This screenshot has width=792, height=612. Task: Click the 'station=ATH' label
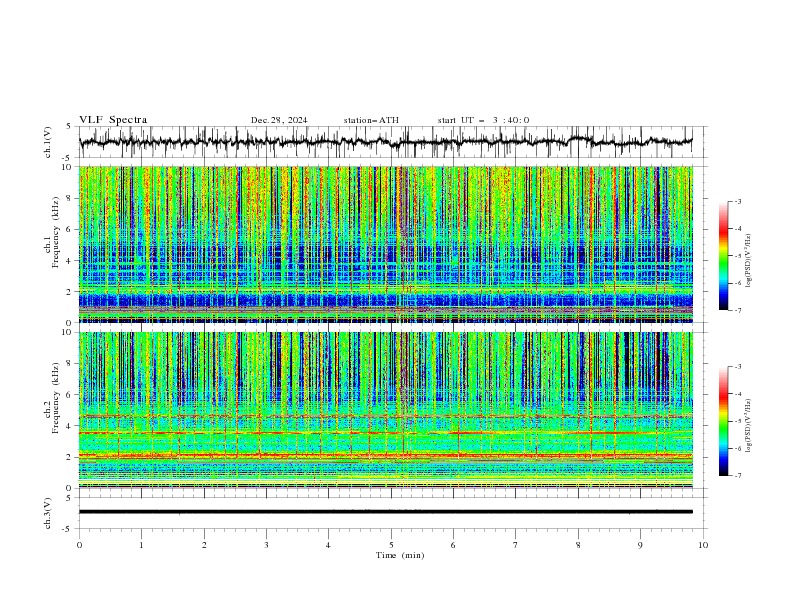(371, 120)
